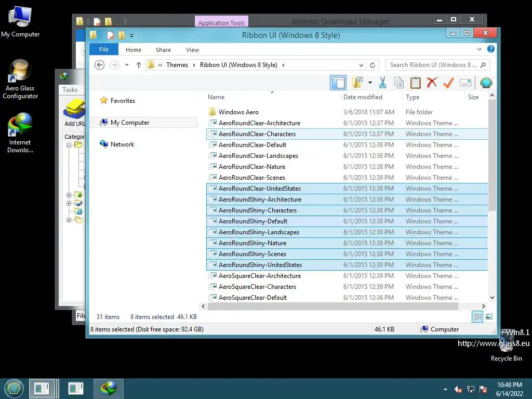Toggle the navigation pane layout button
The image size is (532, 399).
click(x=338, y=83)
